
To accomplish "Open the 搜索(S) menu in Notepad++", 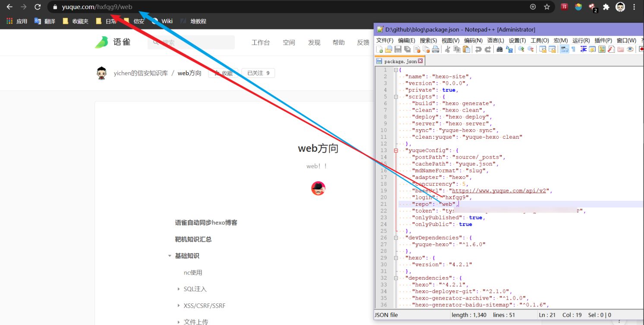I will coord(428,40).
